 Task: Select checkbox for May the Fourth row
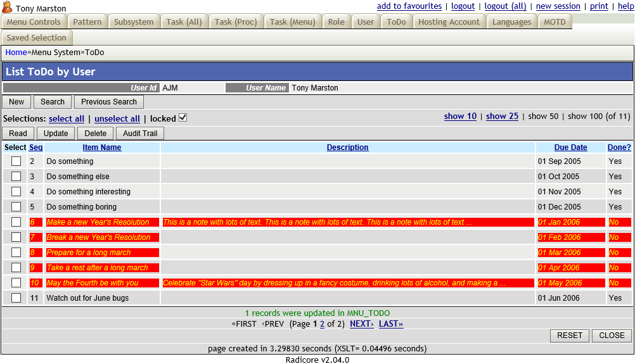tap(16, 283)
